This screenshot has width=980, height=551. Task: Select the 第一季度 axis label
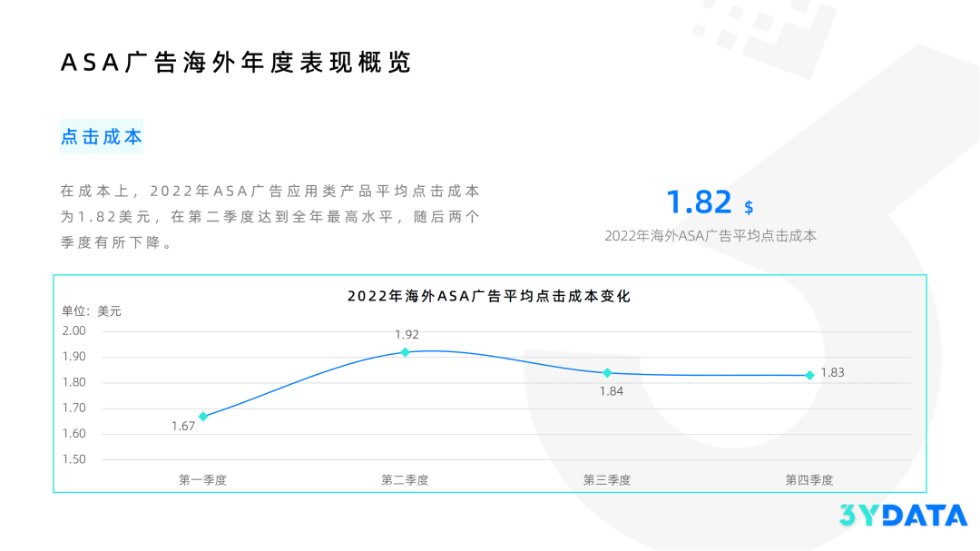click(x=202, y=480)
